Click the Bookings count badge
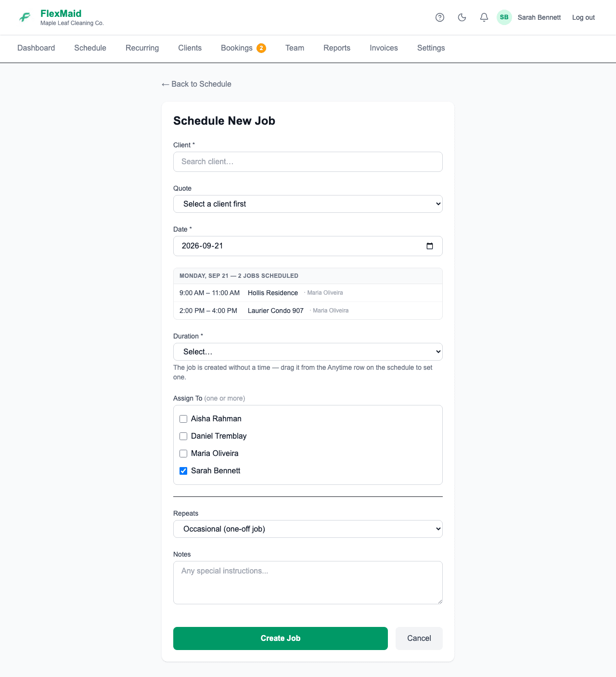Image resolution: width=616 pixels, height=677 pixels. coord(261,48)
